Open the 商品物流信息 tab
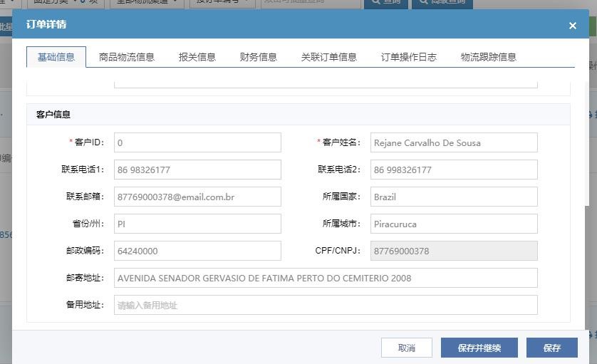This screenshot has width=597, height=364. 127,57
